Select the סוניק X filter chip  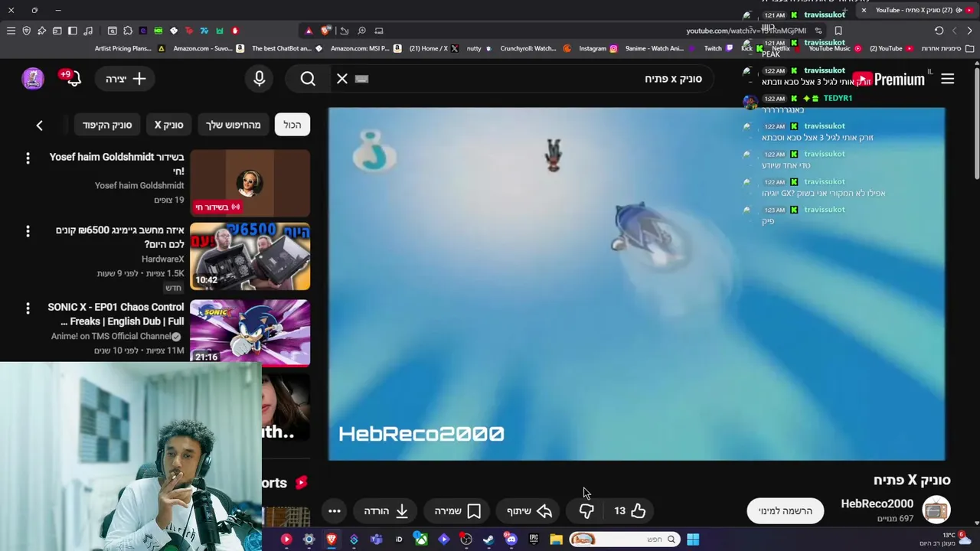168,125
